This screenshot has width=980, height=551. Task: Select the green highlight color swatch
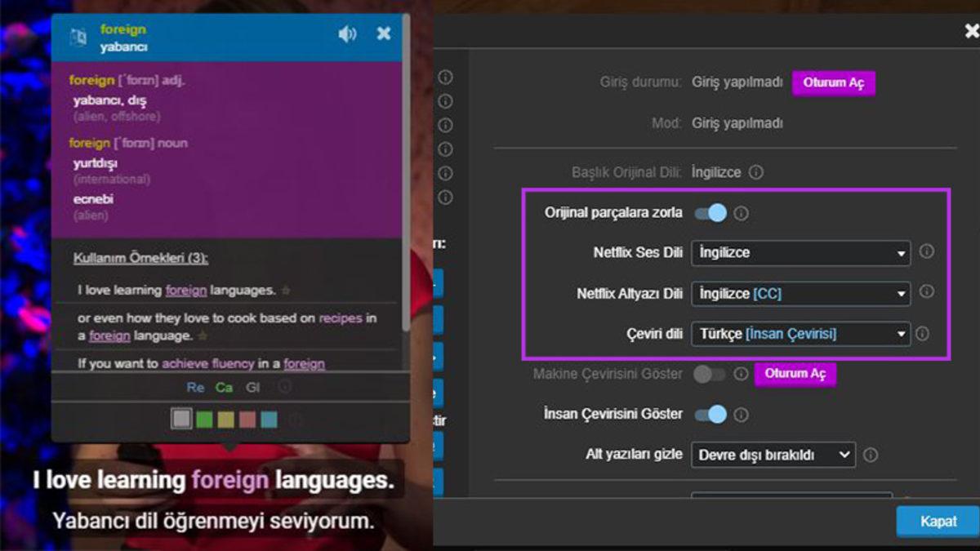tap(203, 419)
